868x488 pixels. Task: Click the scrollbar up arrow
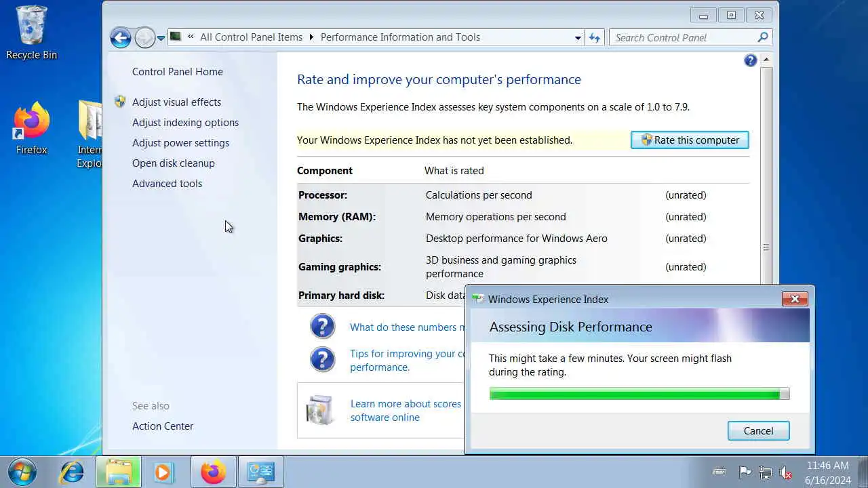(766, 60)
